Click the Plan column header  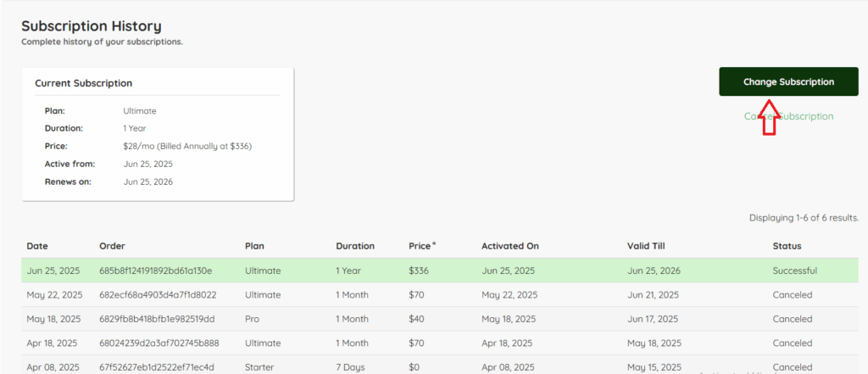point(254,246)
